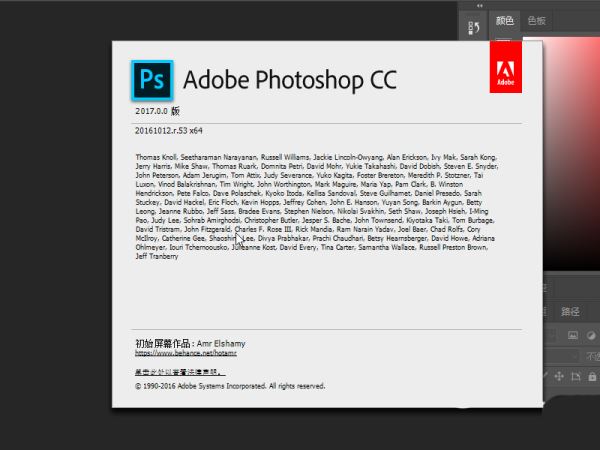Click the credit name "Amr Elshamy"

[221, 344]
